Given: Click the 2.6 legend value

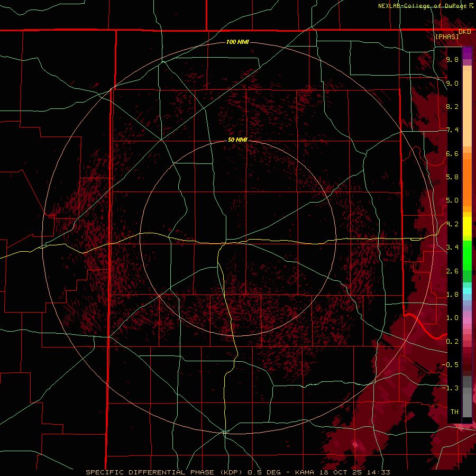Looking at the screenshot, I should click(452, 271).
